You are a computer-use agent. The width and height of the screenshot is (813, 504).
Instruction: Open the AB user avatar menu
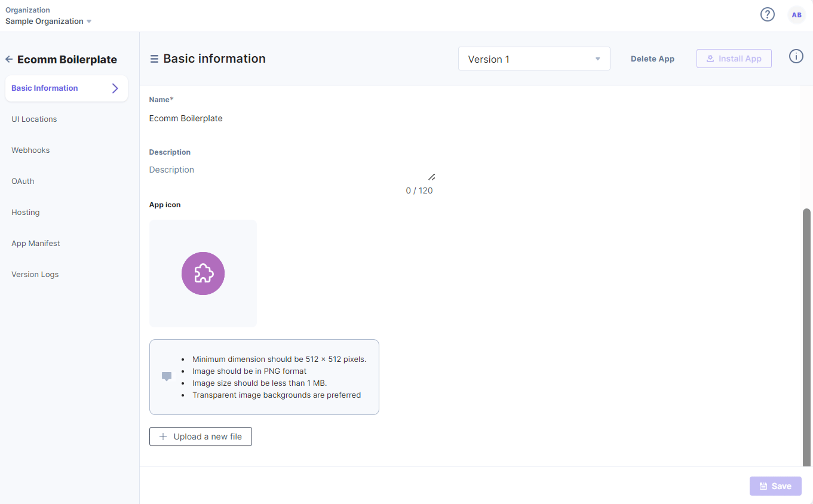[796, 15]
